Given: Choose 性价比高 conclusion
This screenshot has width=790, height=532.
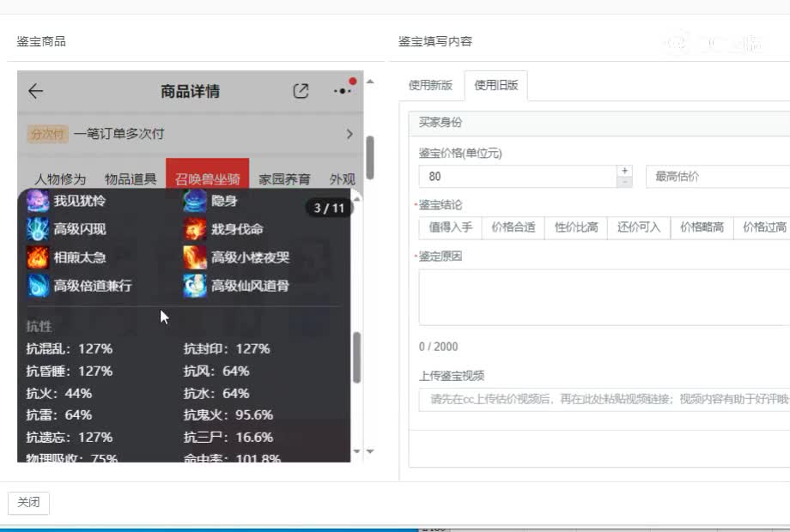Looking at the screenshot, I should (576, 227).
